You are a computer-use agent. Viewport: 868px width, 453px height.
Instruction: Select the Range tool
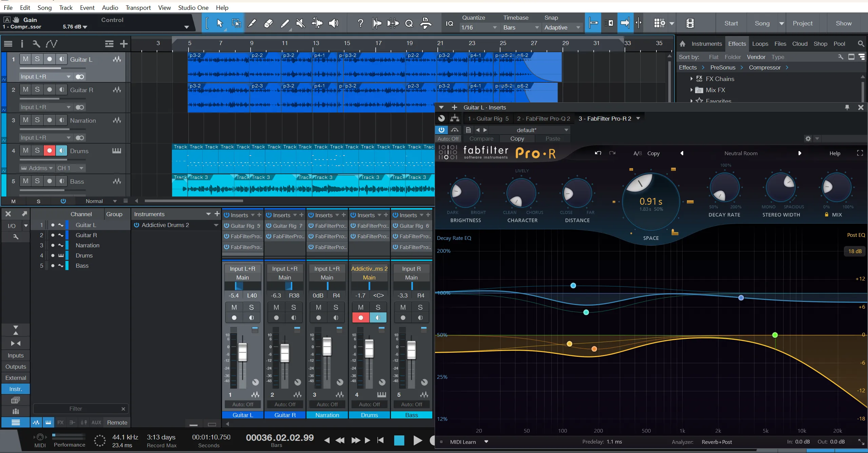point(236,23)
